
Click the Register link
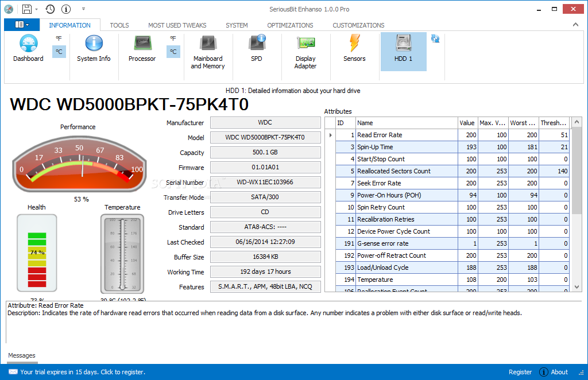pos(520,372)
